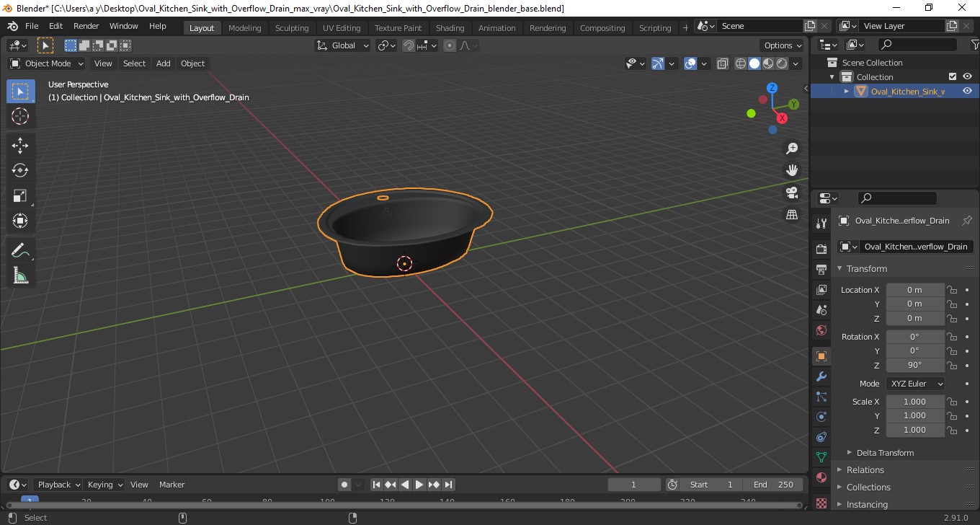Activate the Cursor tool

tap(20, 116)
